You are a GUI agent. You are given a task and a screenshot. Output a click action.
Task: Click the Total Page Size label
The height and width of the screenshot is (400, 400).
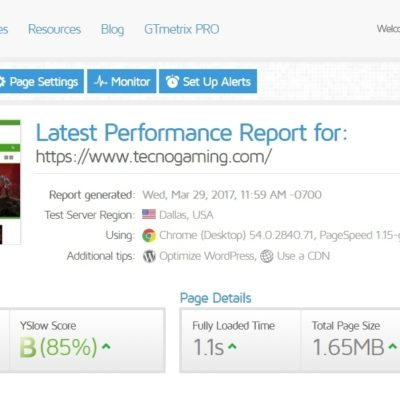coord(346,326)
